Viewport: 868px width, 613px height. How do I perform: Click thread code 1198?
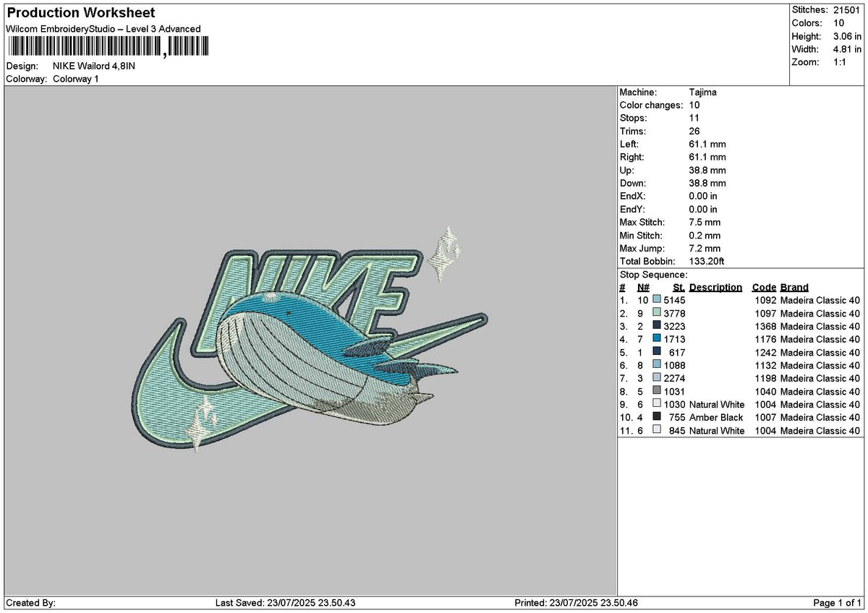[766, 377]
